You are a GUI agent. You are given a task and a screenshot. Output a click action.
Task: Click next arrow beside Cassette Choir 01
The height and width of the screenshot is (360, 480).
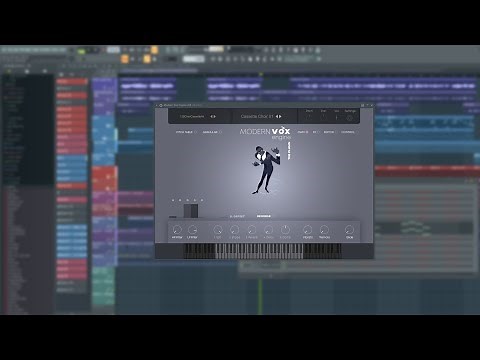point(280,116)
